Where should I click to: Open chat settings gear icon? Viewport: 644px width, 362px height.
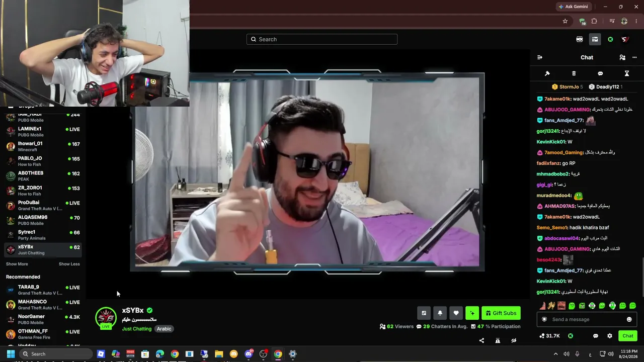click(x=610, y=336)
